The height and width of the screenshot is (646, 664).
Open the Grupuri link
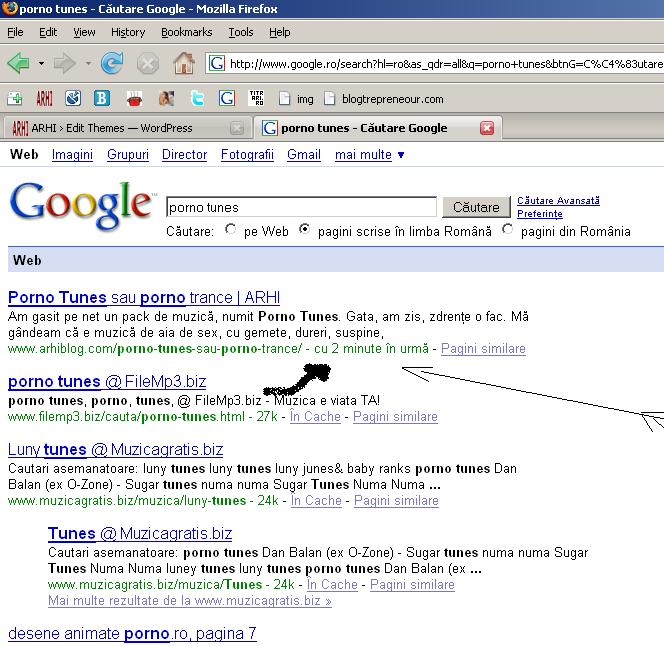coord(128,155)
